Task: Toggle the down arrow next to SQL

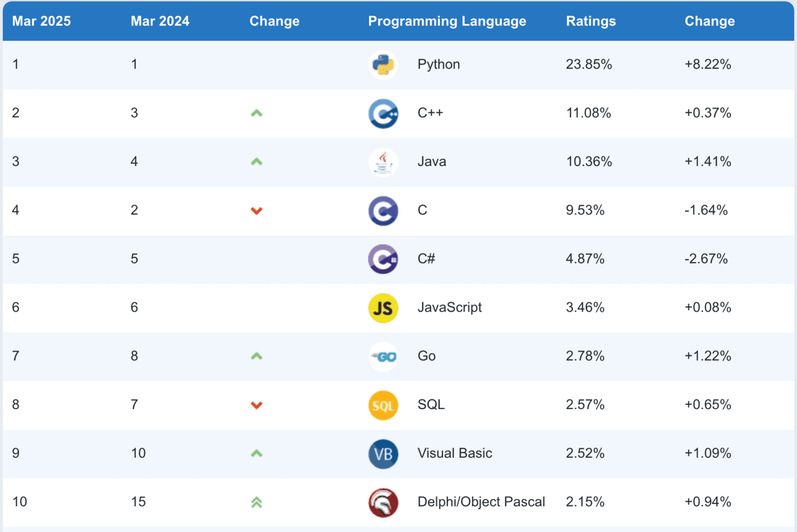Action: [x=256, y=405]
